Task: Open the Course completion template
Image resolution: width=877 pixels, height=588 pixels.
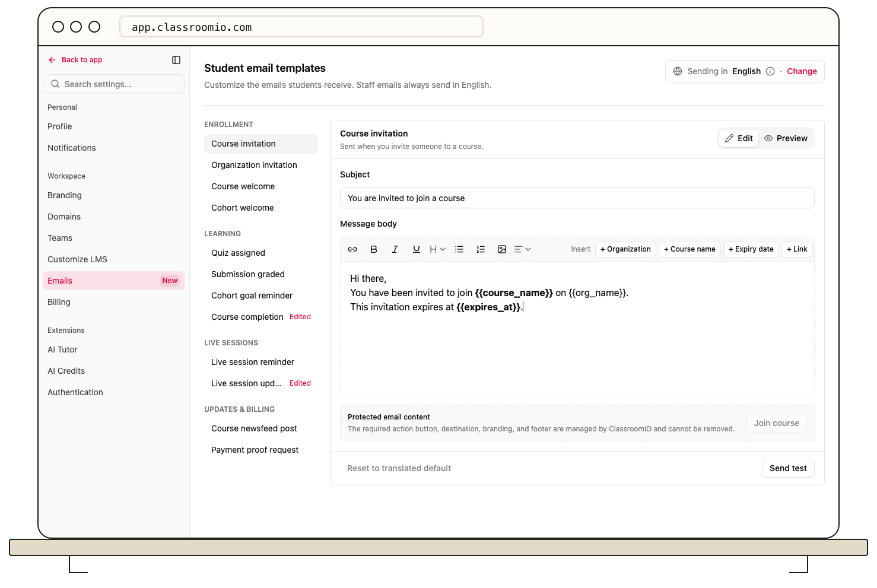Action: (x=261, y=317)
